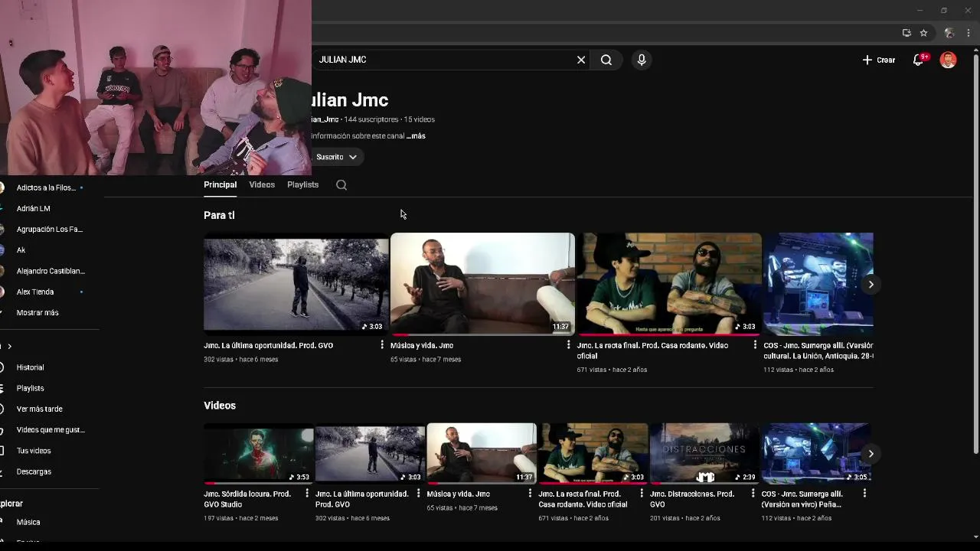980x551 pixels.
Task: Play COS Sumerge allí thumbnail in Para ti
Action: click(818, 284)
